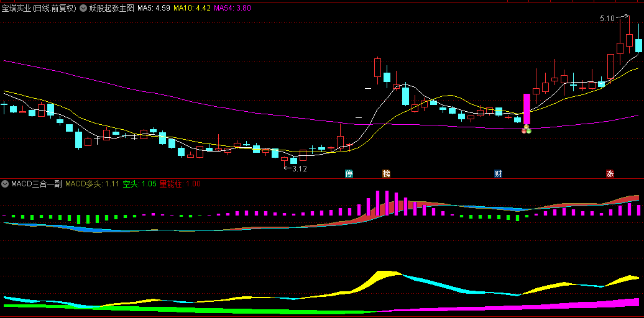Click the MA54: 3.80 label
The image size is (644, 318).
[x=232, y=8]
